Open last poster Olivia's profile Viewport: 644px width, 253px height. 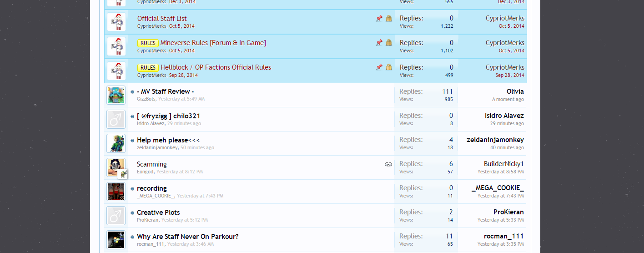tap(515, 91)
